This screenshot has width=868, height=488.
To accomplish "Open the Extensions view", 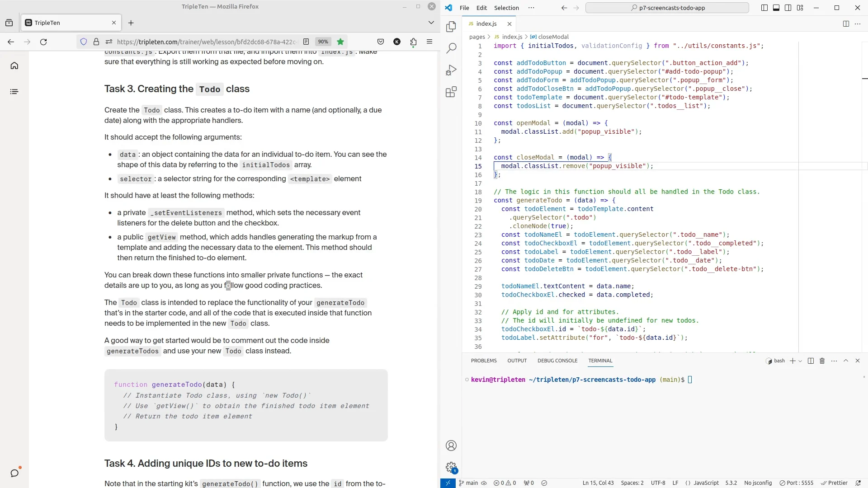I will point(451,92).
